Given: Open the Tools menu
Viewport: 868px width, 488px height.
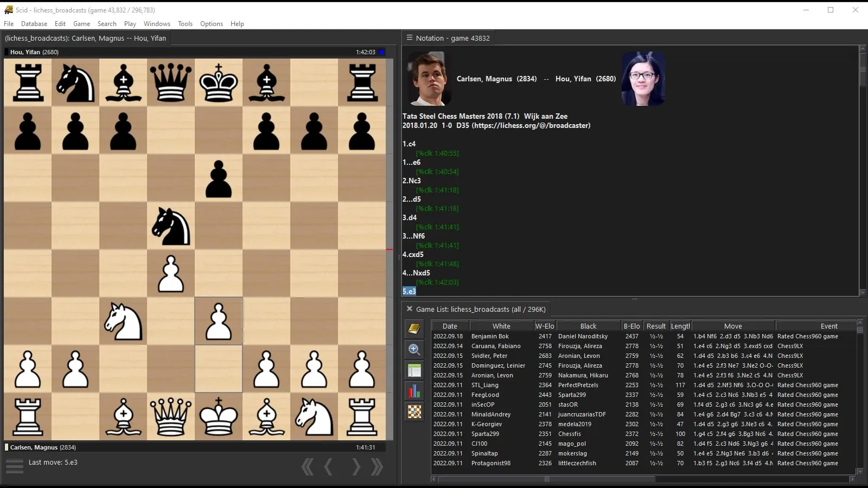Looking at the screenshot, I should click(185, 24).
